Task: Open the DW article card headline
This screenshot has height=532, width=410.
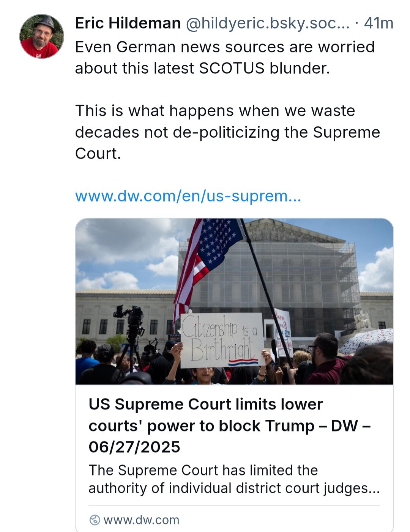Action: 229,425
